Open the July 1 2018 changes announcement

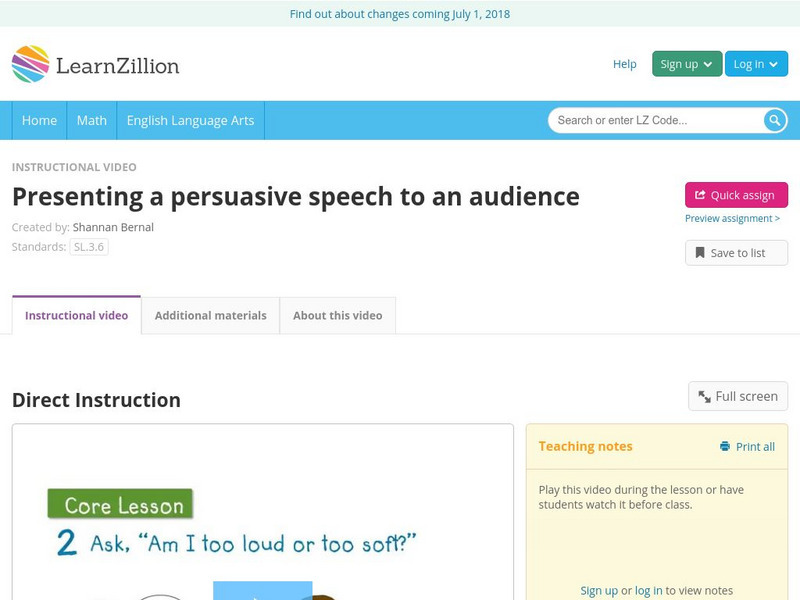pyautogui.click(x=400, y=14)
